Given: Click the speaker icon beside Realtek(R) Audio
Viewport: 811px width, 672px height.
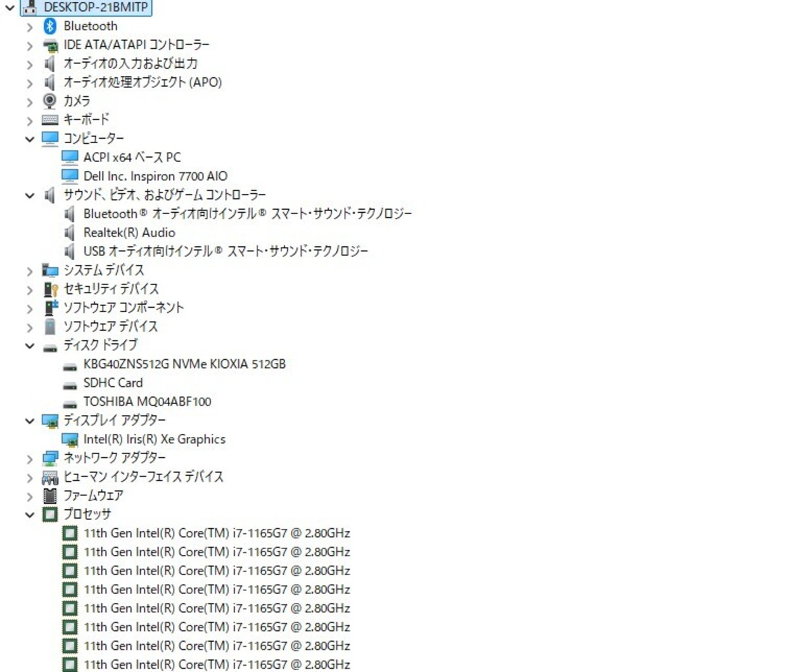Looking at the screenshot, I should pyautogui.click(x=70, y=232).
